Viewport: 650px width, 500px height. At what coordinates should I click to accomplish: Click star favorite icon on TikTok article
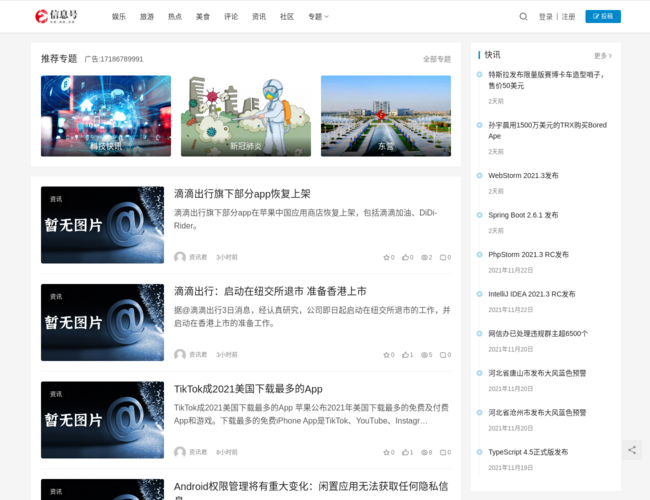point(386,452)
